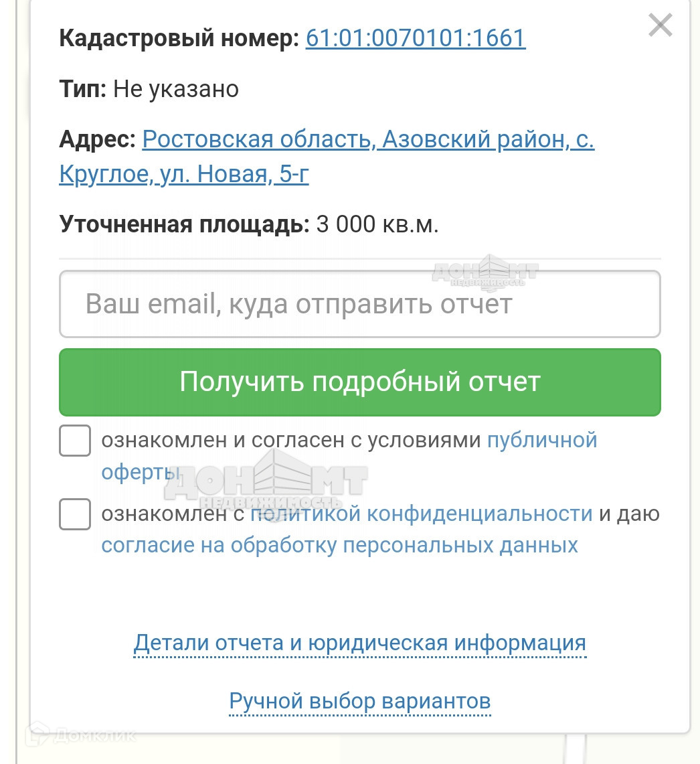Follow the Ростовская область address link
The image size is (700, 764).
pyautogui.click(x=368, y=140)
